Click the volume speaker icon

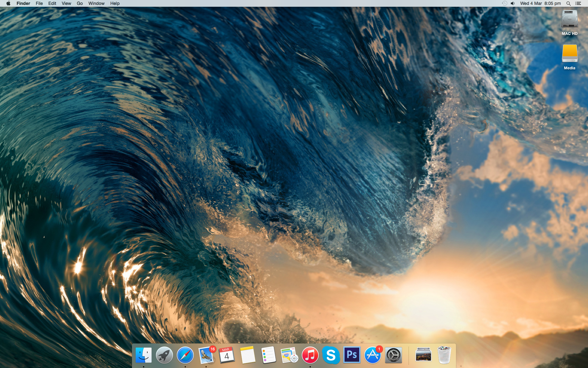(513, 3)
